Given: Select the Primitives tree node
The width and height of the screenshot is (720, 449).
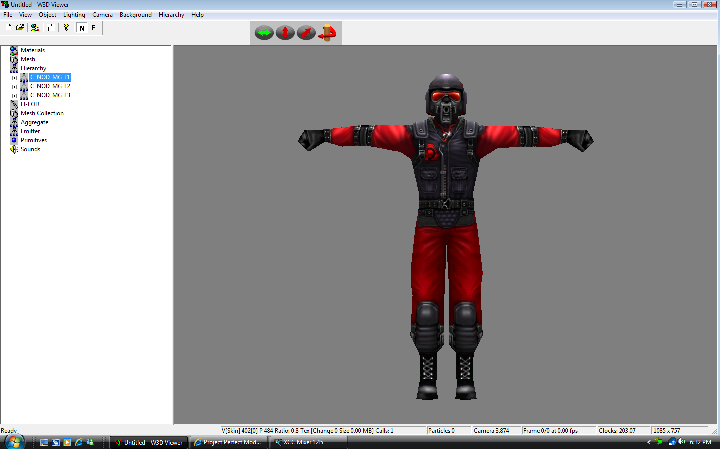Looking at the screenshot, I should pyautogui.click(x=34, y=140).
